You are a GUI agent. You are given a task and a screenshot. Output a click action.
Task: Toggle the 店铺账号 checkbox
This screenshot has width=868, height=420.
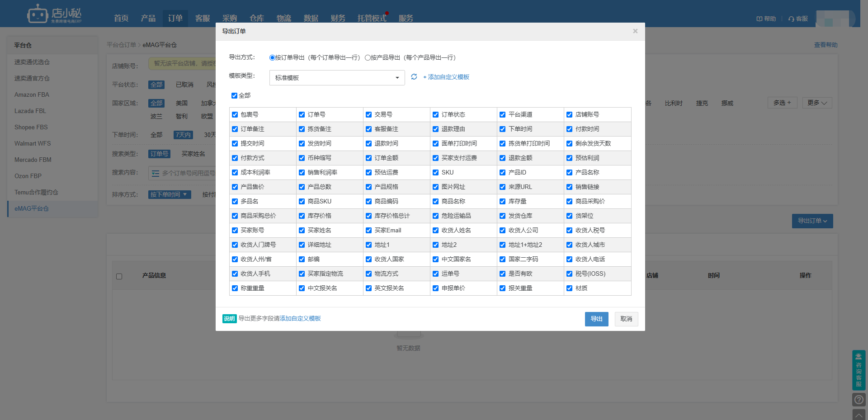click(569, 115)
